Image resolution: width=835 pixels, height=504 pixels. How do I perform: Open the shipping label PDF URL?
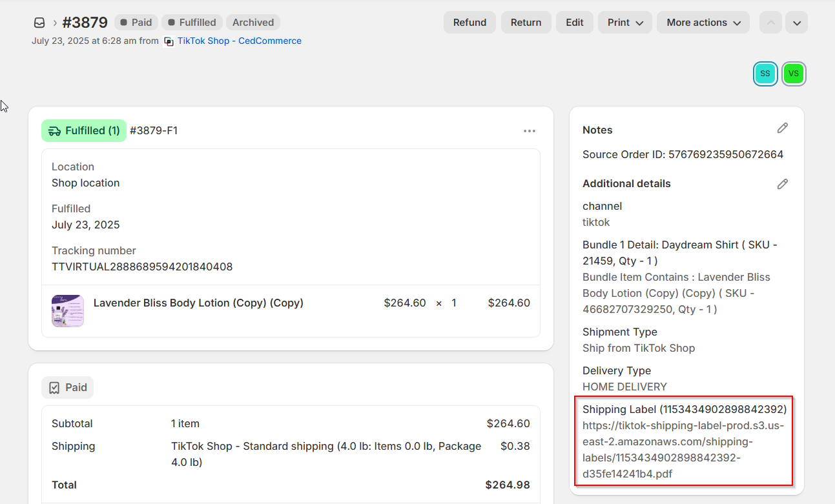[683, 450]
